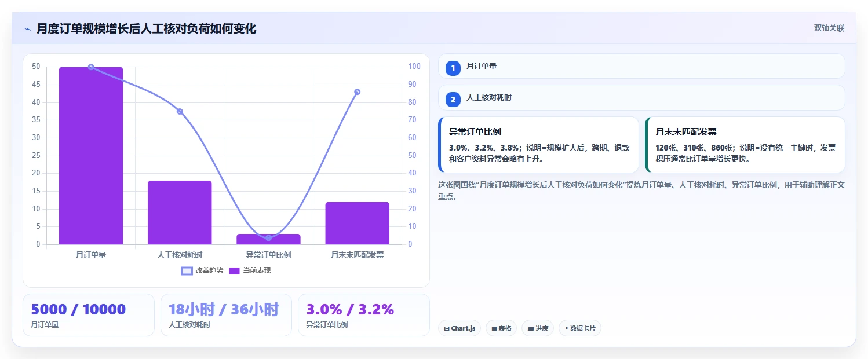Open the 人工核对耗时 list row

pyautogui.click(x=641, y=97)
